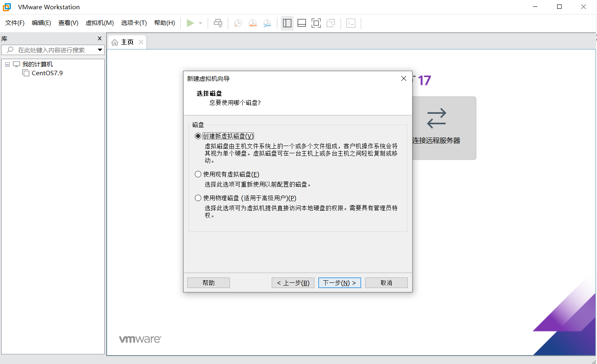597x364 pixels.
Task: Select 使用物理磁盘 radio button
Action: [198, 198]
